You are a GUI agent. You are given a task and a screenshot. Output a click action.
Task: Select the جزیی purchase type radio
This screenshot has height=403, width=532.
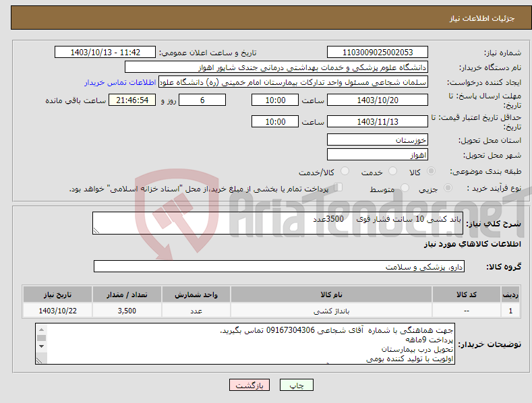(448, 187)
